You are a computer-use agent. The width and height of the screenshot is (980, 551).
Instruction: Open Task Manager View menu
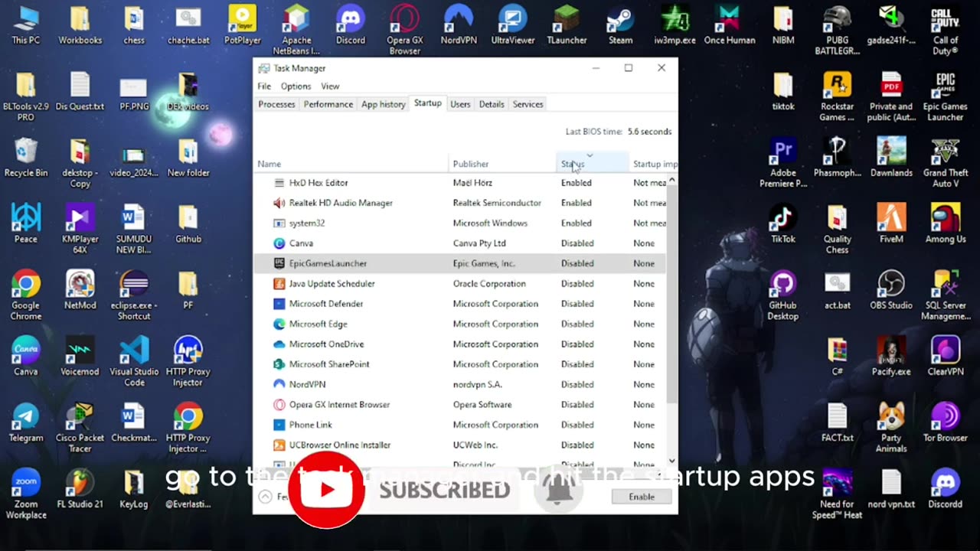pyautogui.click(x=330, y=86)
